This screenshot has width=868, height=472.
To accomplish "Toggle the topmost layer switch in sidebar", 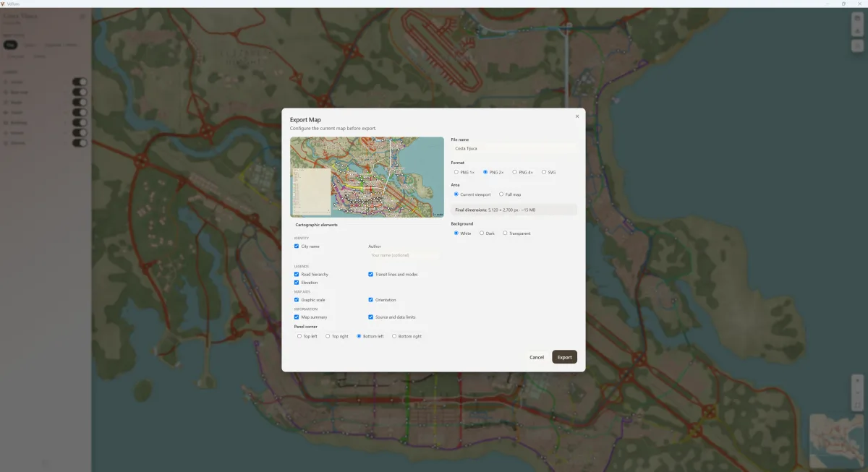I will click(x=80, y=82).
